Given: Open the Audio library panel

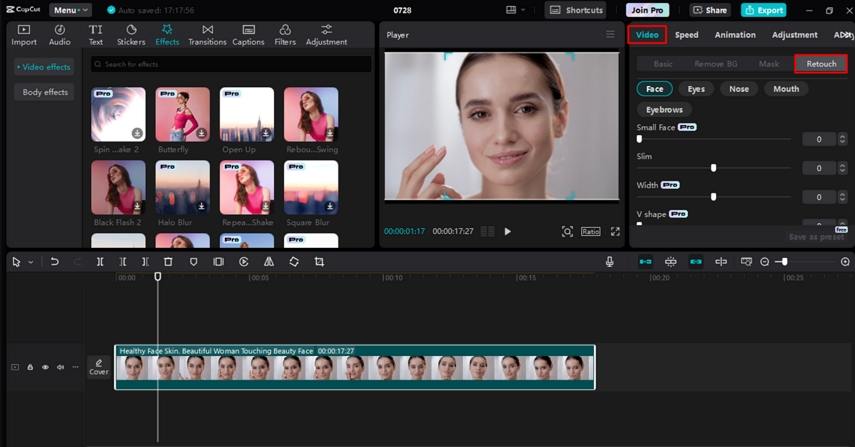Looking at the screenshot, I should 59,35.
